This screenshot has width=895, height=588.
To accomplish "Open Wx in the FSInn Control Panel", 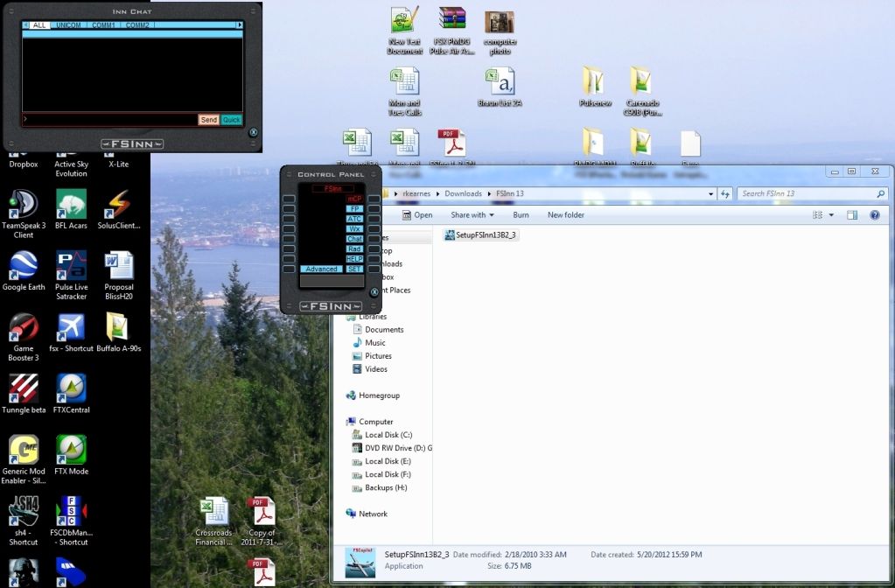I will (354, 229).
